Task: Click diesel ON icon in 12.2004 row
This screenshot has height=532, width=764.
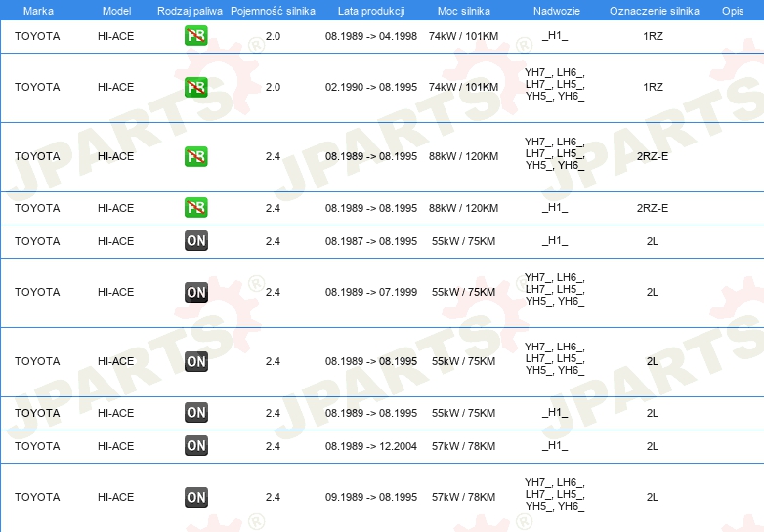Action: point(195,445)
